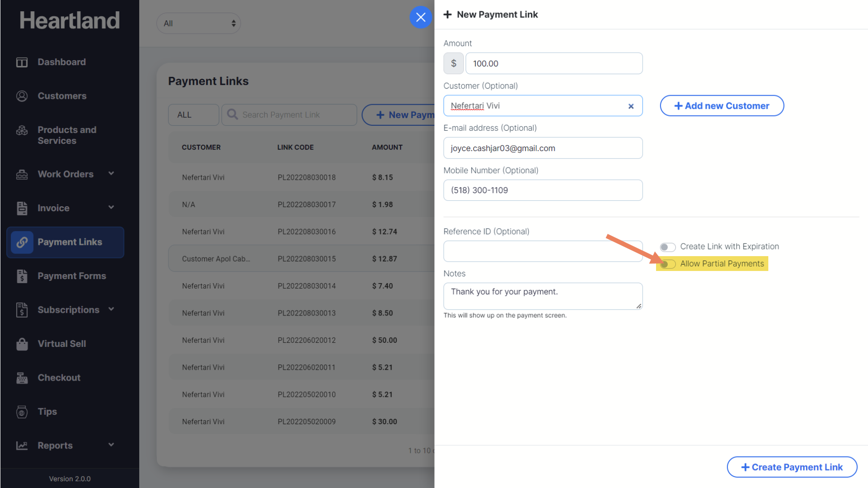
Task: Expand the Invoice submenu chevron
Action: (111, 207)
